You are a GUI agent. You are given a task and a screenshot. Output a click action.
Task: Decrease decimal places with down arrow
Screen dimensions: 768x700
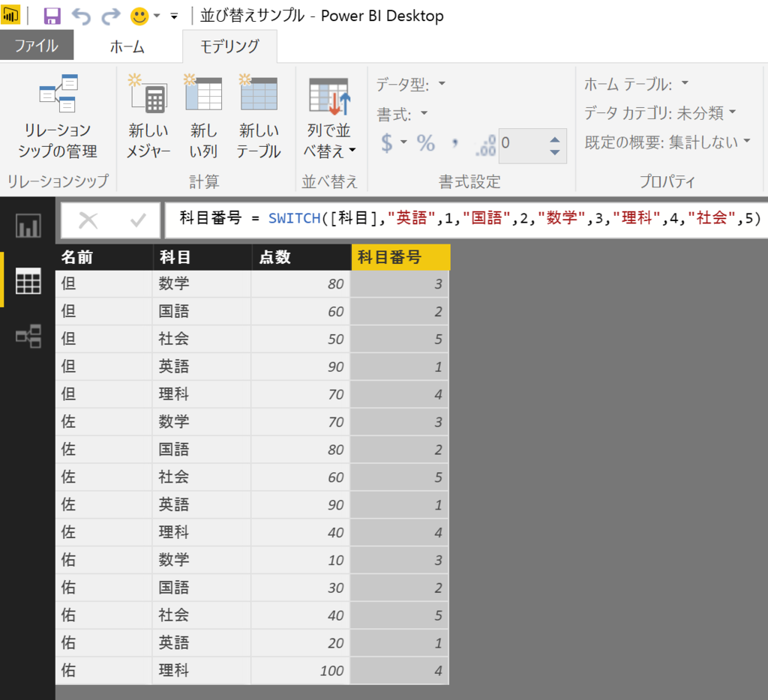pyautogui.click(x=555, y=153)
